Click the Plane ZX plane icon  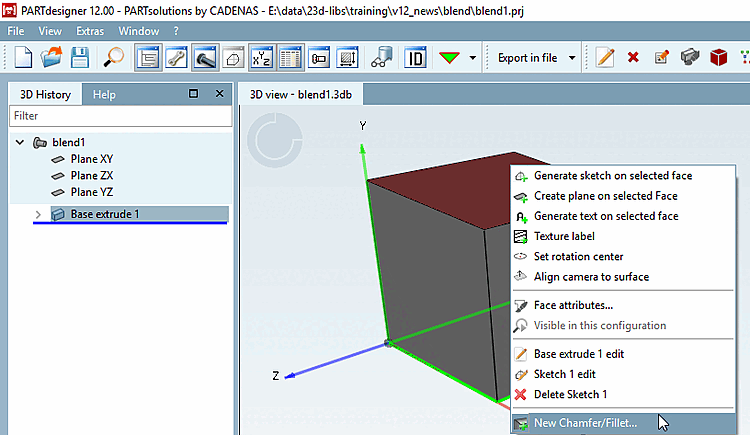58,176
